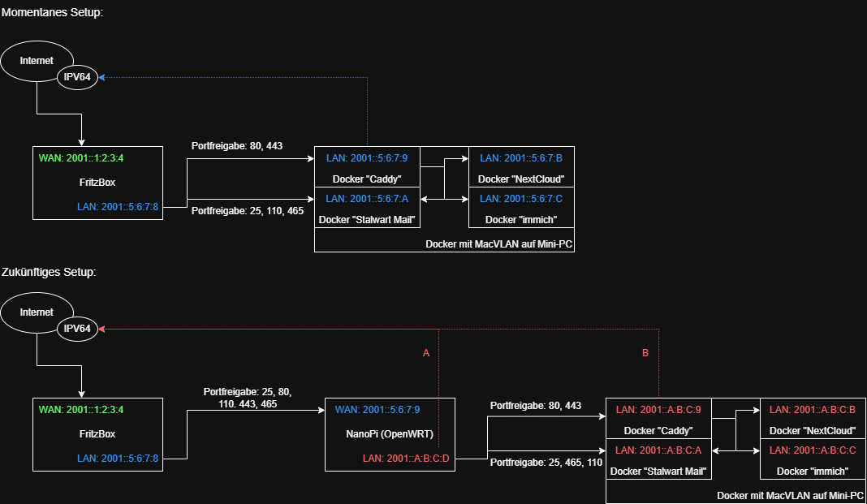Click the "Momentanes Setup:" heading
Screen dimensions: 867x504
point(53,11)
